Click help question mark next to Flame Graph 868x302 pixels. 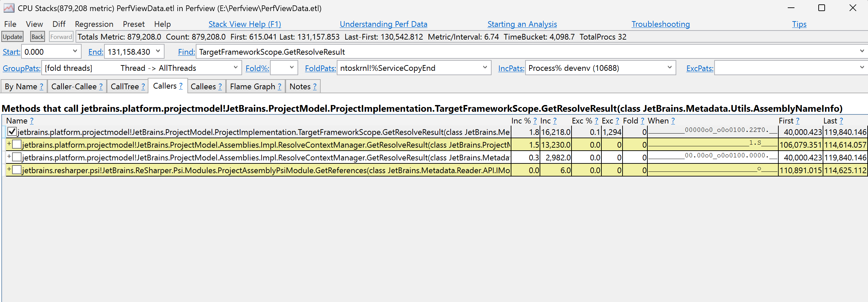(279, 87)
